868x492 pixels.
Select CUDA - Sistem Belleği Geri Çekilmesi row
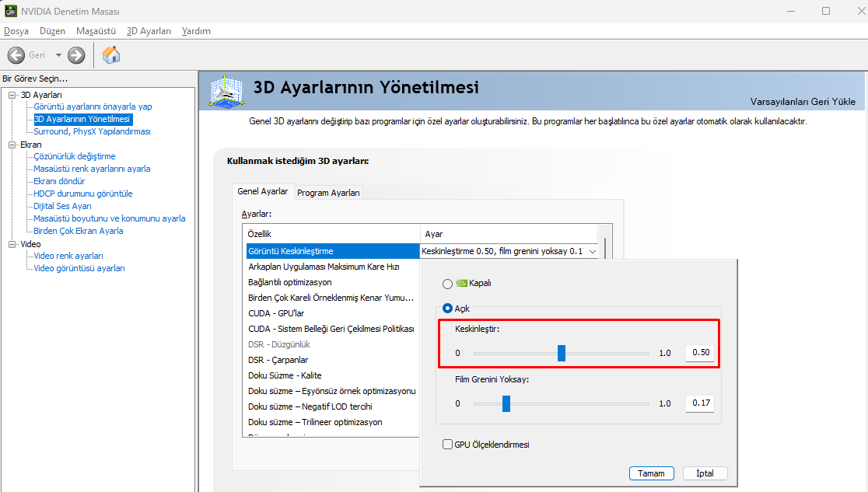[x=333, y=329]
